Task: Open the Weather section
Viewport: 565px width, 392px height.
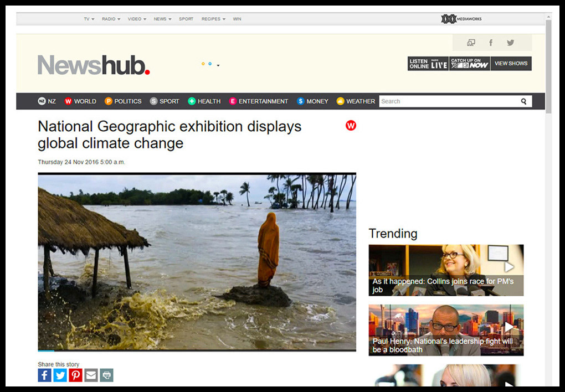Action: (x=356, y=101)
